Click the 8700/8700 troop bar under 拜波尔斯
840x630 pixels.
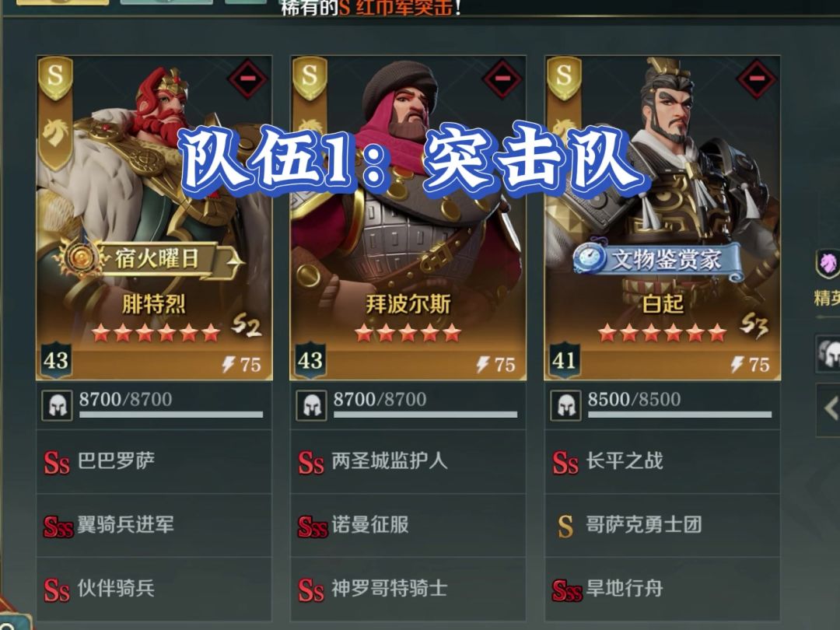pos(425,405)
